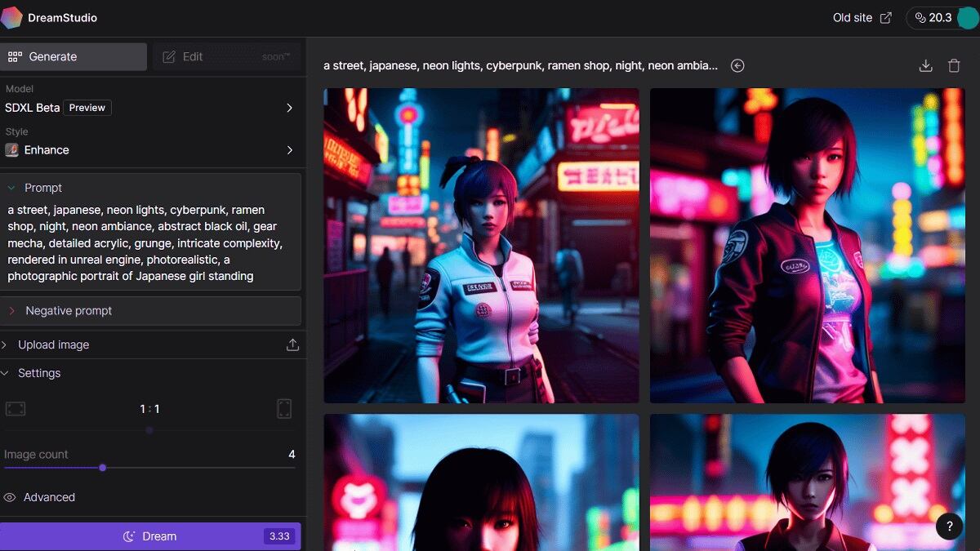The image size is (980, 551).
Task: Click the back arrow beside prompt title
Action: point(737,66)
